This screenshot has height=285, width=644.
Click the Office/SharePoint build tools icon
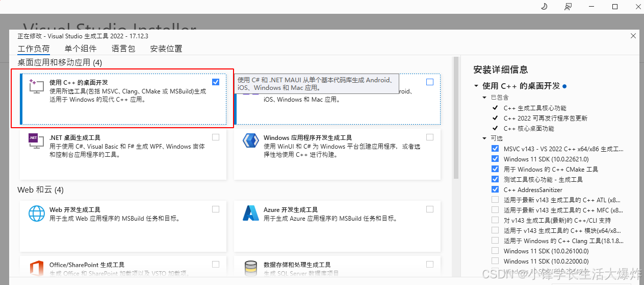[36, 268]
